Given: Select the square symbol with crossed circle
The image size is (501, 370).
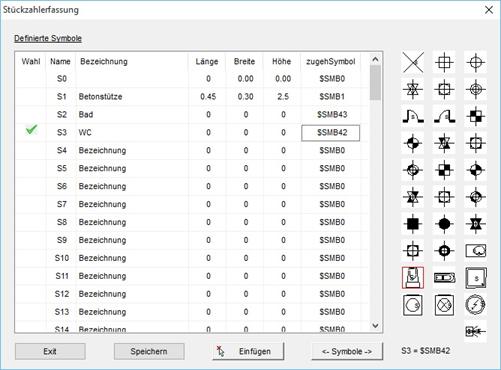Looking at the screenshot, I should click(444, 305).
